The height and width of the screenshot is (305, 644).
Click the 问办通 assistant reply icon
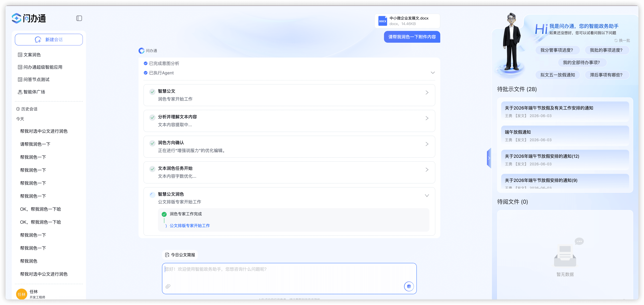coord(141,51)
